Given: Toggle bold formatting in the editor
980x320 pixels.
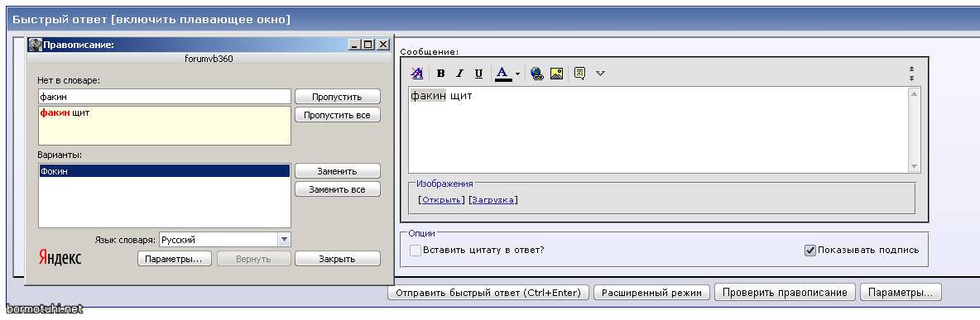Looking at the screenshot, I should pos(440,74).
